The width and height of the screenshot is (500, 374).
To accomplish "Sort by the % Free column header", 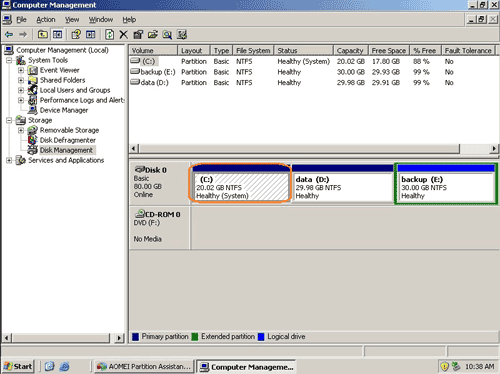I will point(425,51).
